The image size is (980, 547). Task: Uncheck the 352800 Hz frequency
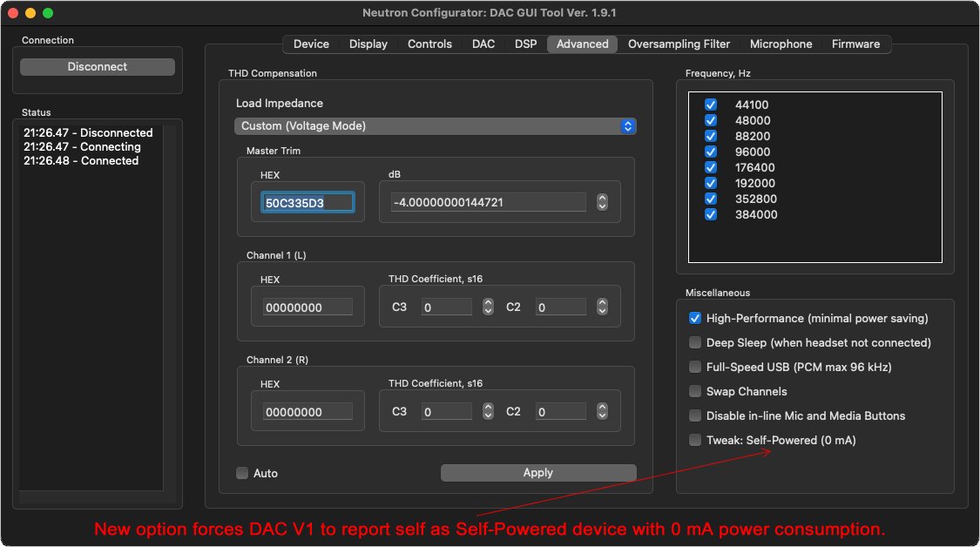click(711, 199)
